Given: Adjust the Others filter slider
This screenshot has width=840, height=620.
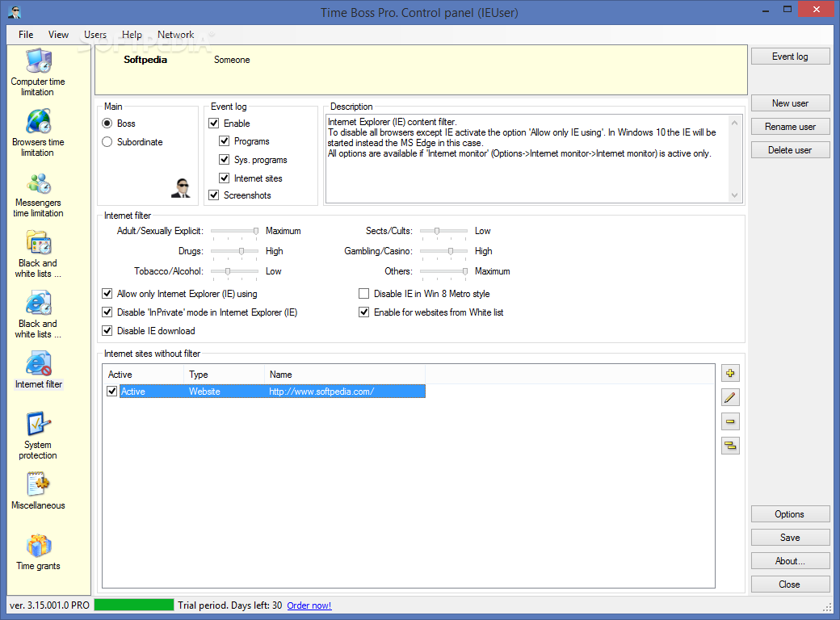Looking at the screenshot, I should [x=443, y=271].
